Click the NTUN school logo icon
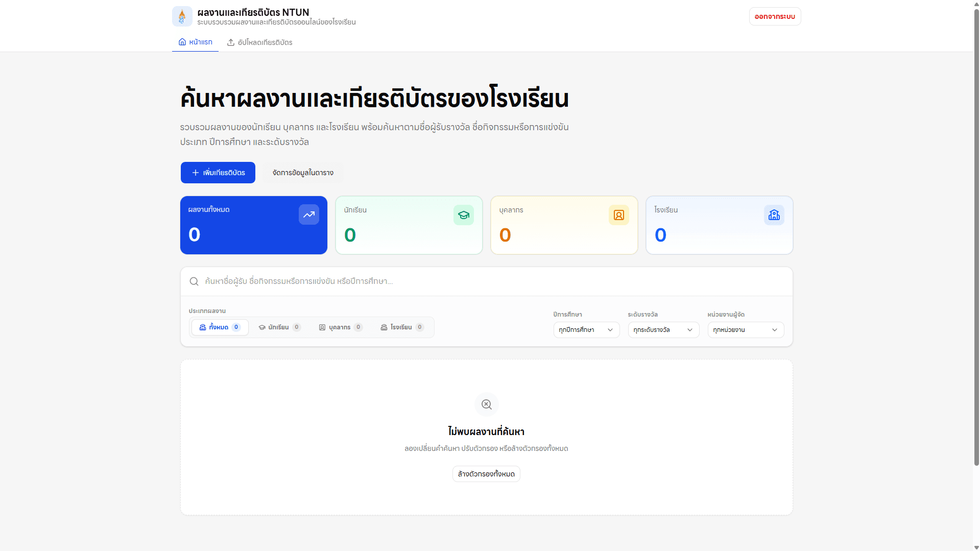The image size is (980, 551). [182, 16]
